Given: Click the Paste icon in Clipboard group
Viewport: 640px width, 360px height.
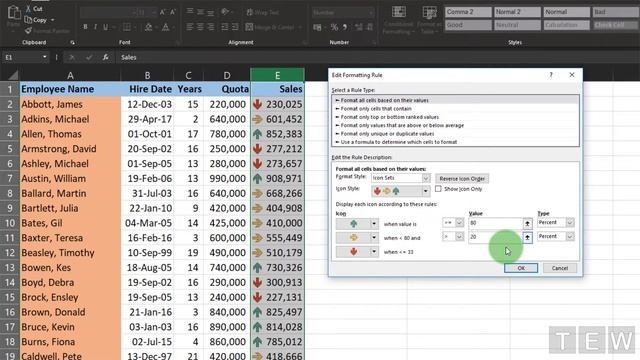Looking at the screenshot, I should click(x=13, y=13).
